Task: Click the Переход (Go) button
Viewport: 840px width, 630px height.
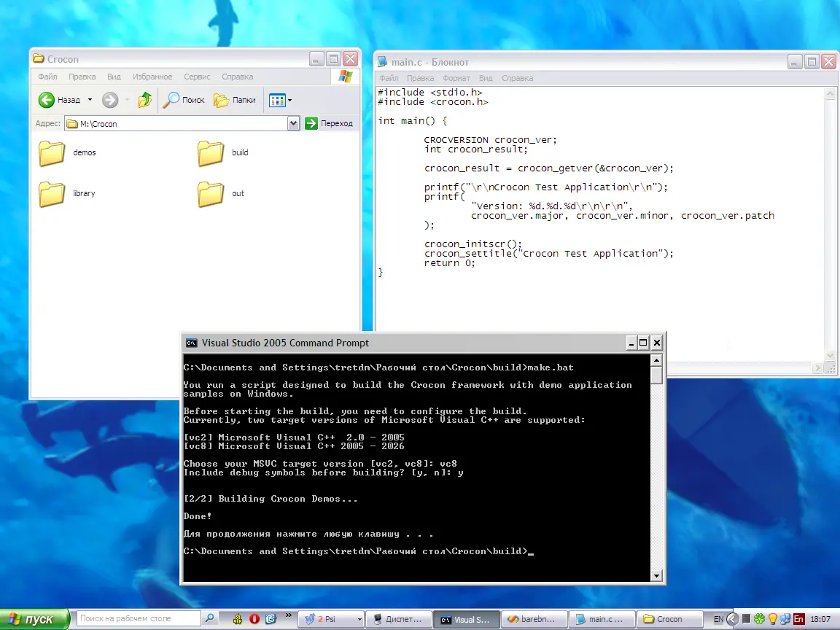Action: pyautogui.click(x=329, y=124)
